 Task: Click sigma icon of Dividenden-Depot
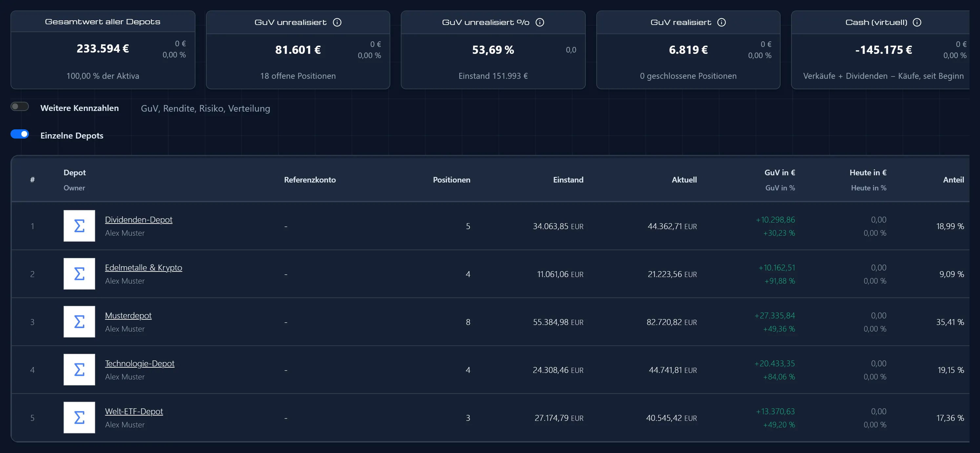tap(79, 226)
